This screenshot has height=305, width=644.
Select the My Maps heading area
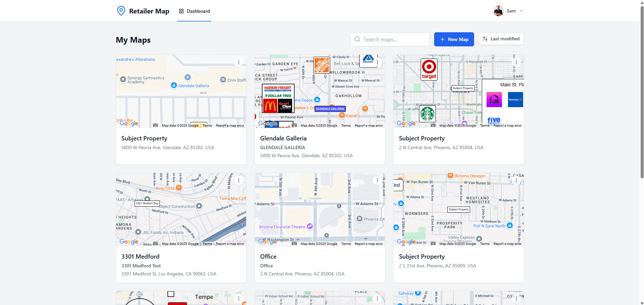[133, 40]
